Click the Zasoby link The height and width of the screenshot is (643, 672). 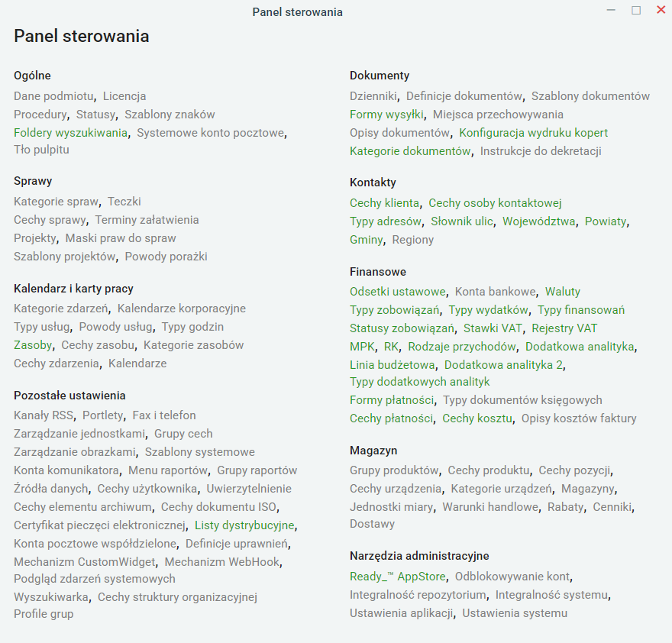click(x=33, y=345)
